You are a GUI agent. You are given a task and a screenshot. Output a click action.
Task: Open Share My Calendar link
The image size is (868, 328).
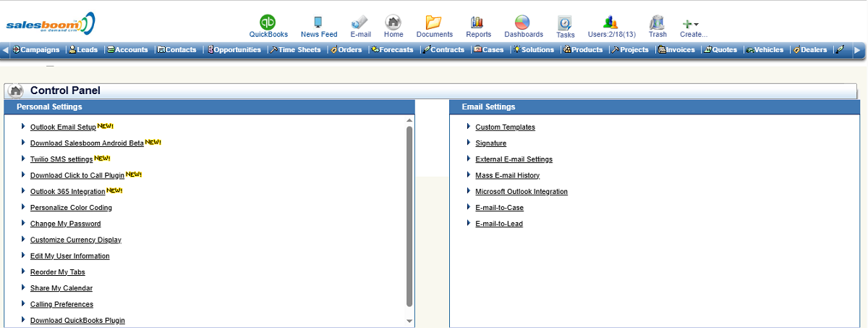(61, 288)
